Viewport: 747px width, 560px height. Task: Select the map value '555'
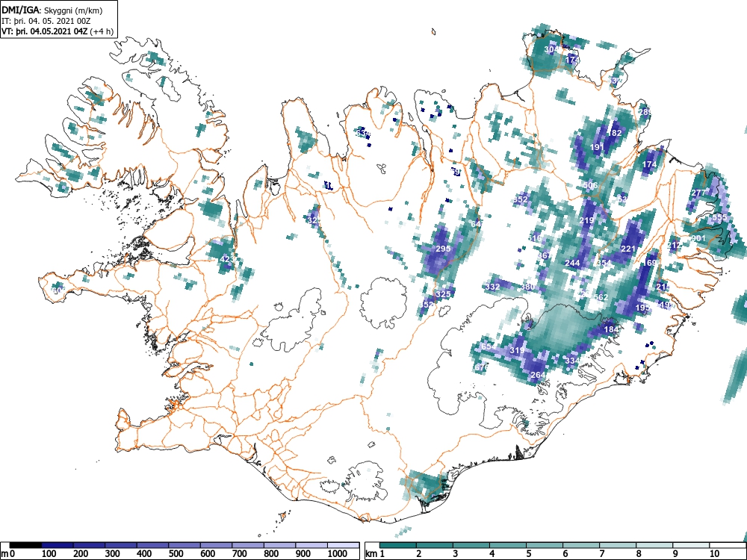(x=719, y=217)
